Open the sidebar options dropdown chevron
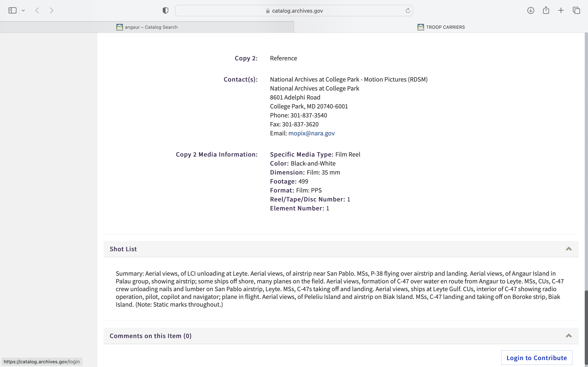 [23, 10]
